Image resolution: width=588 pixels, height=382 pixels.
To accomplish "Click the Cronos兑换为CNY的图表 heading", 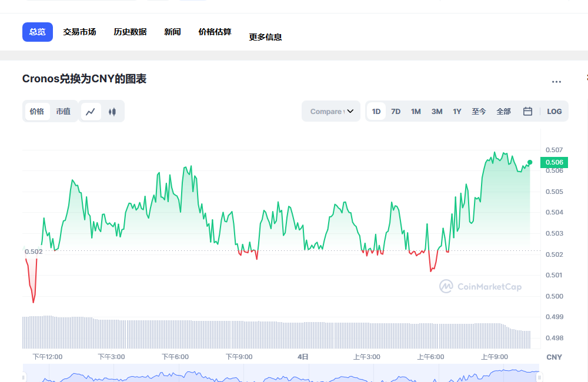I will coord(84,79).
